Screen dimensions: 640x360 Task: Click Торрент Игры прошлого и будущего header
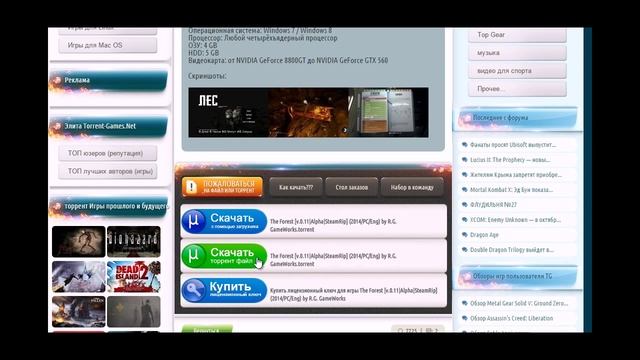[x=109, y=207]
